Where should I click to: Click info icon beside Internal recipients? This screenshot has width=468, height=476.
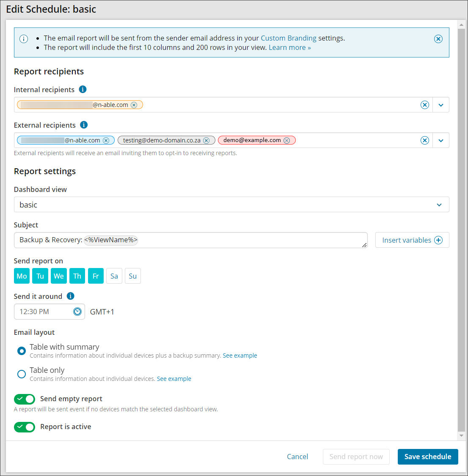(83, 89)
